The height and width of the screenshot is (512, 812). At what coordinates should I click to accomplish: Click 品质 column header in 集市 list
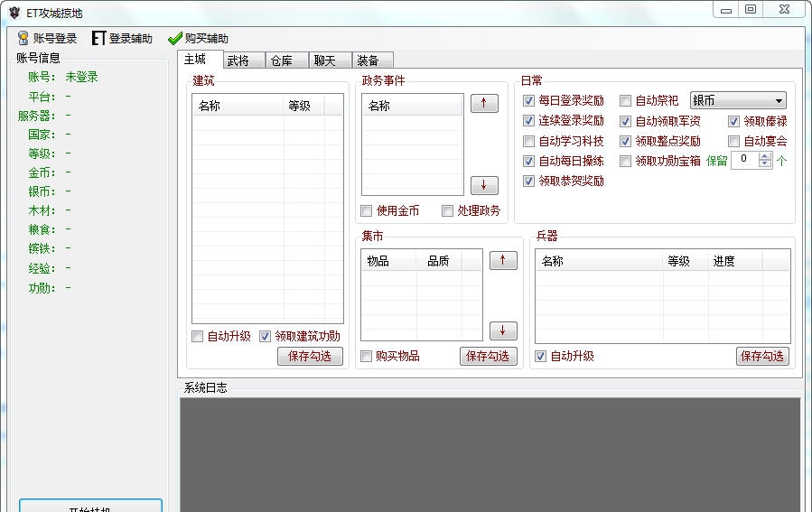pyautogui.click(x=439, y=261)
